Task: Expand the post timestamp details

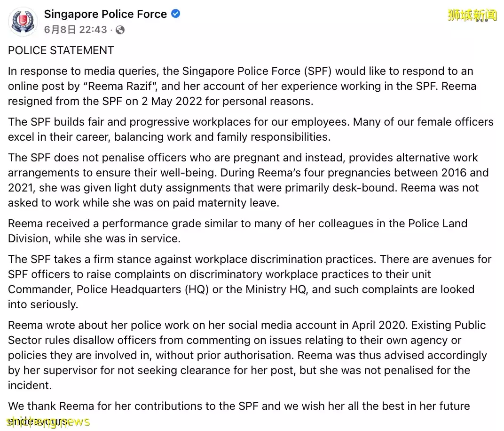Action: pos(75,29)
